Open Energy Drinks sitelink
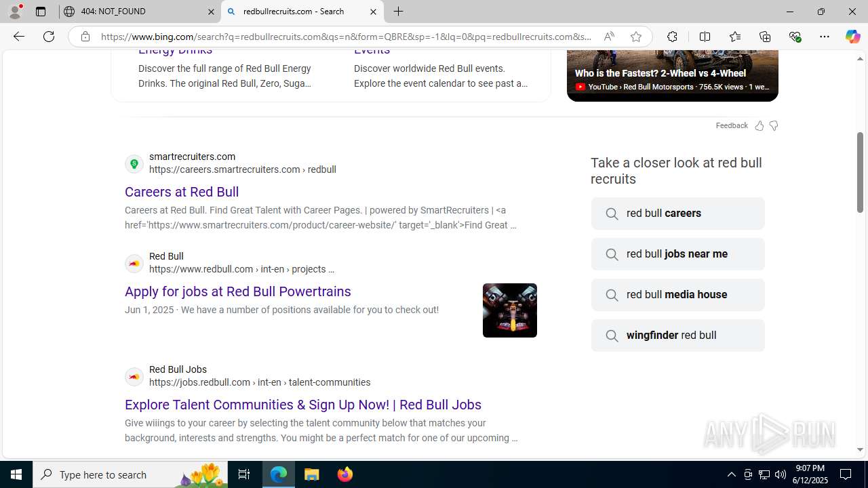The height and width of the screenshot is (488, 868). (x=175, y=50)
